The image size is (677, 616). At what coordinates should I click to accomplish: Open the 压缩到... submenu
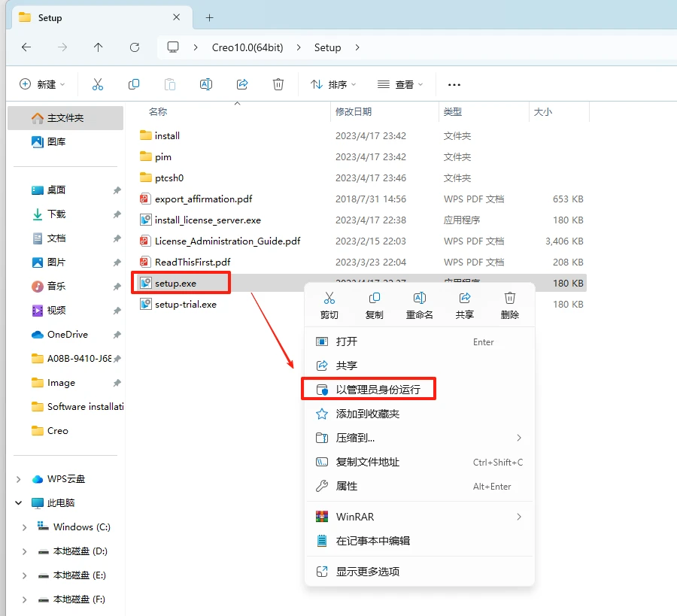pos(420,438)
